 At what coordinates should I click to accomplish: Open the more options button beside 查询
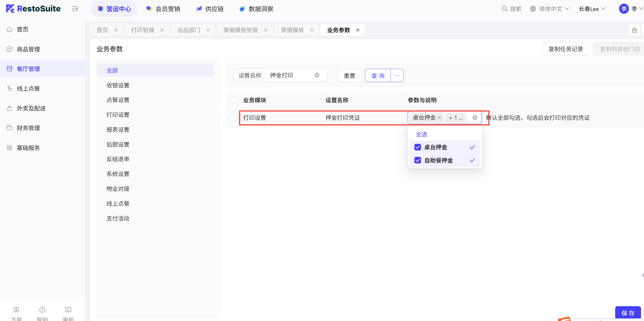pyautogui.click(x=397, y=75)
